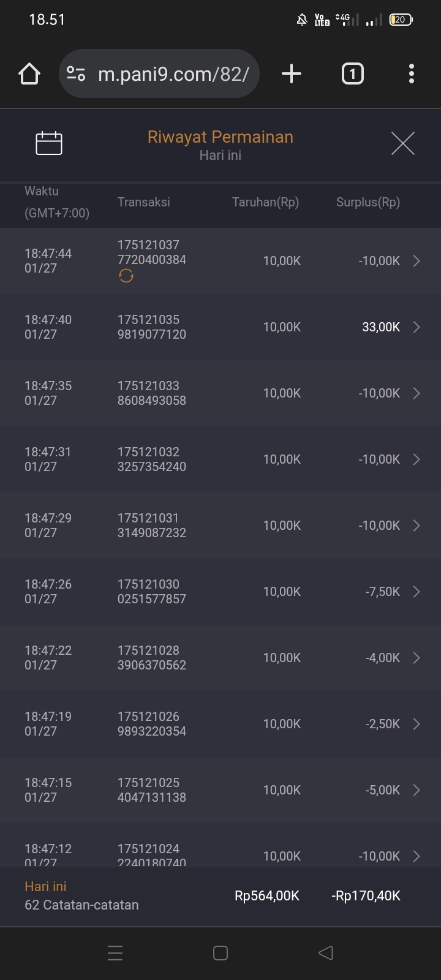Screen dimensions: 441x980
Task: Open the tab switcher showing 1 tab
Action: coord(352,74)
